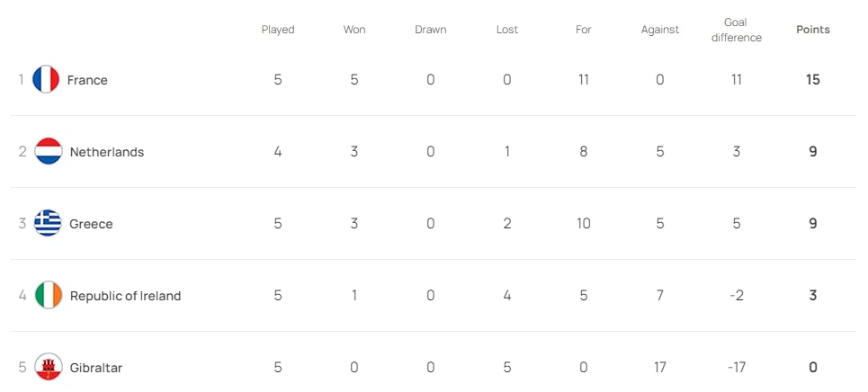Click the Netherlands flag icon

pyautogui.click(x=48, y=152)
